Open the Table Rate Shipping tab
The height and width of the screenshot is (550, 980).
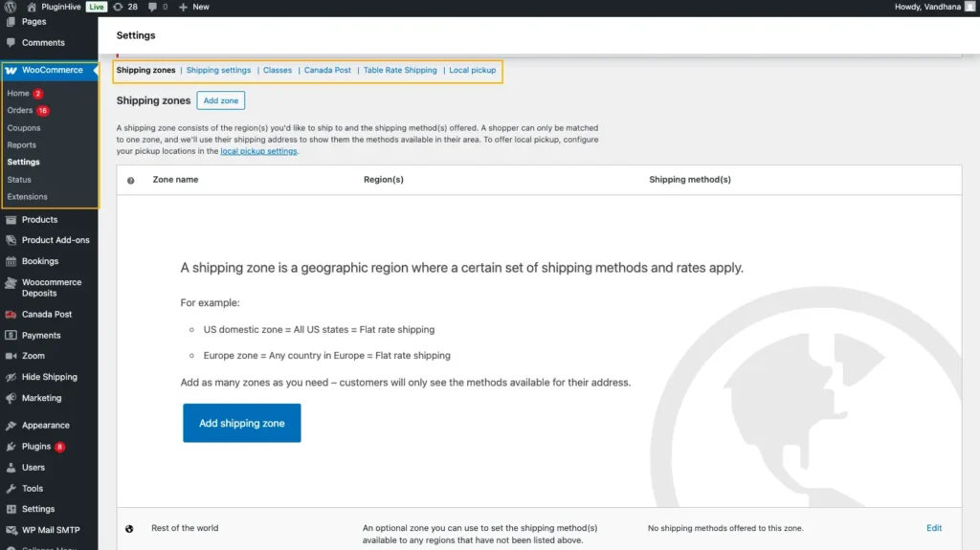pyautogui.click(x=400, y=71)
